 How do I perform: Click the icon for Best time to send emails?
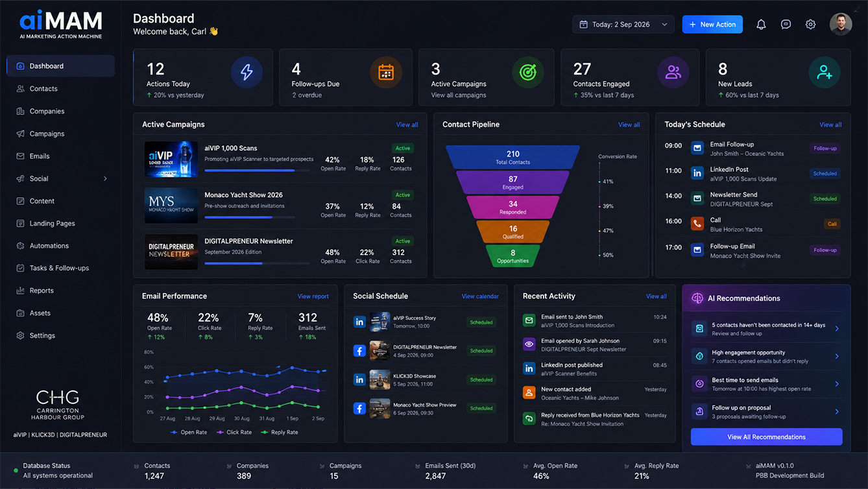[x=699, y=384]
